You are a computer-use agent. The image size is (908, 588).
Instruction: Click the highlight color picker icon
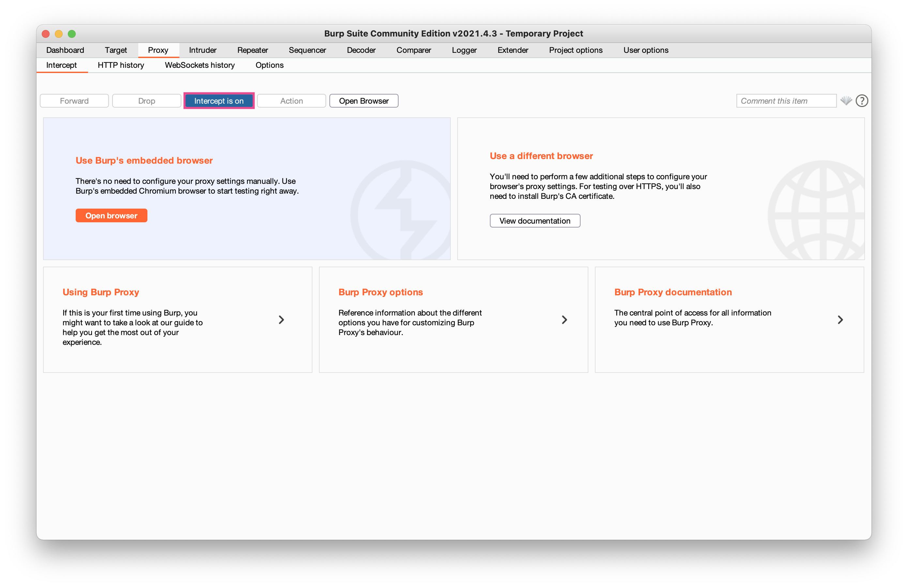846,101
